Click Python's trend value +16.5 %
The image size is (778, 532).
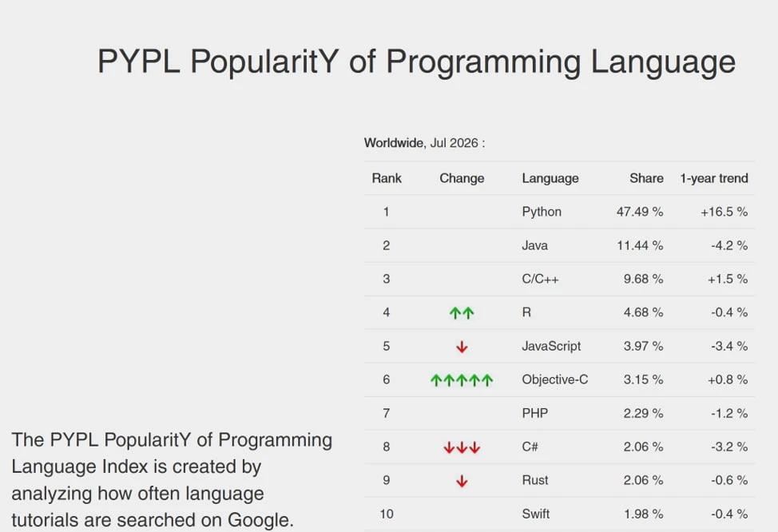pyautogui.click(x=724, y=212)
